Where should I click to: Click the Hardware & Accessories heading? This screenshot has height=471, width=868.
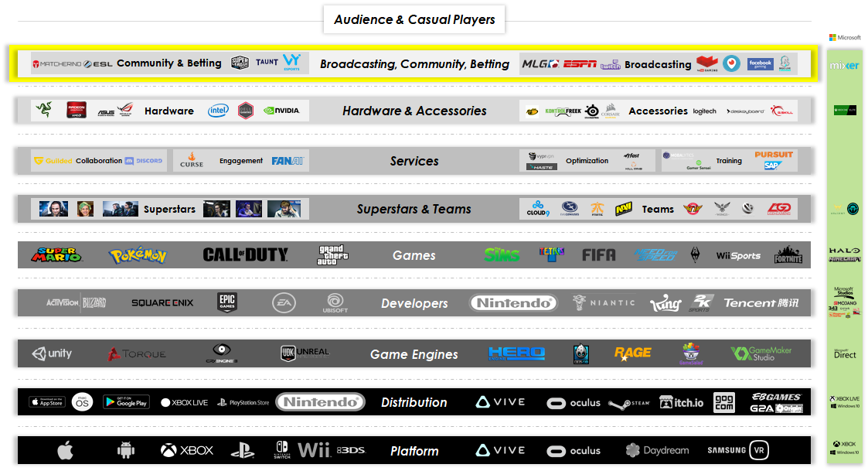(x=414, y=111)
